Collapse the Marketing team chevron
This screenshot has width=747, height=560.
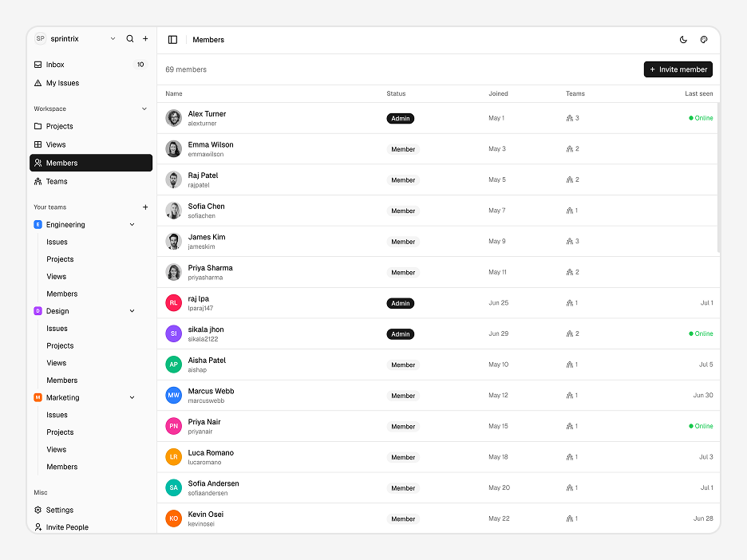[132, 397]
